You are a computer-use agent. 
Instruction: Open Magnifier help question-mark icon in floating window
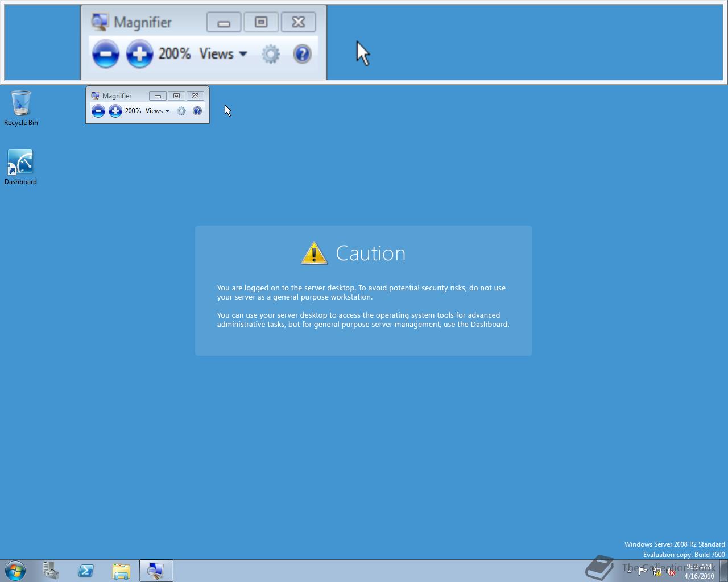(197, 111)
